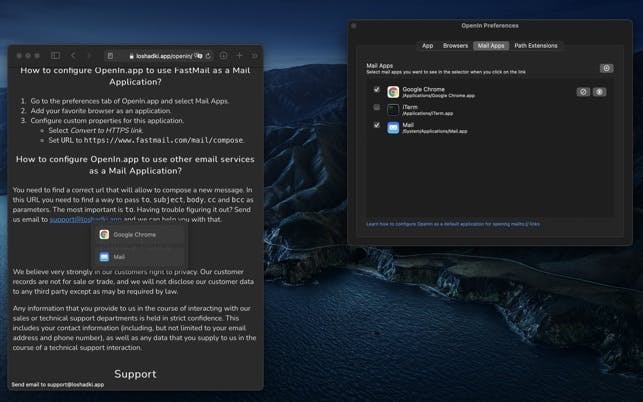
Task: Click the Mail Apps section heading
Action: [x=379, y=65]
